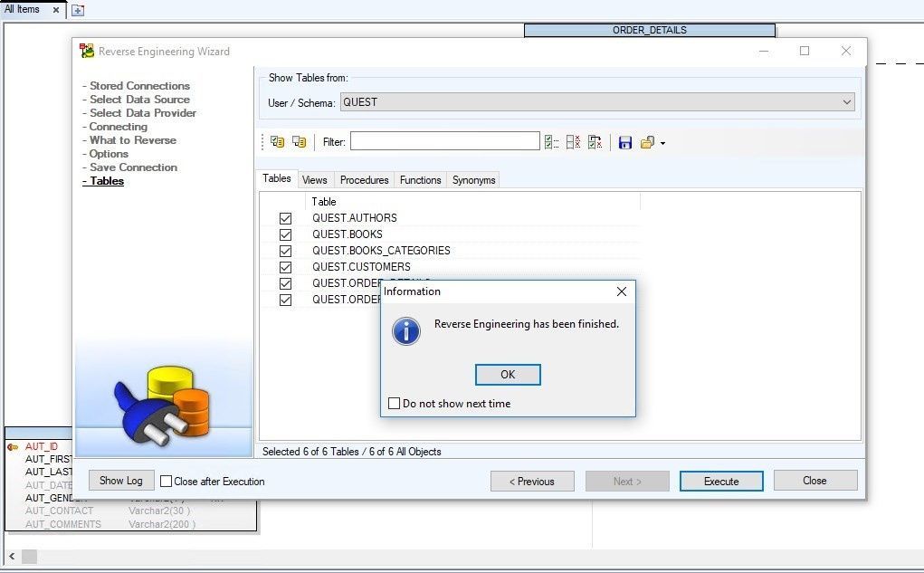Uncheck the checkbox below QUEST.CUSTOMERS
Image resolution: width=924 pixels, height=573 pixels.
point(285,283)
